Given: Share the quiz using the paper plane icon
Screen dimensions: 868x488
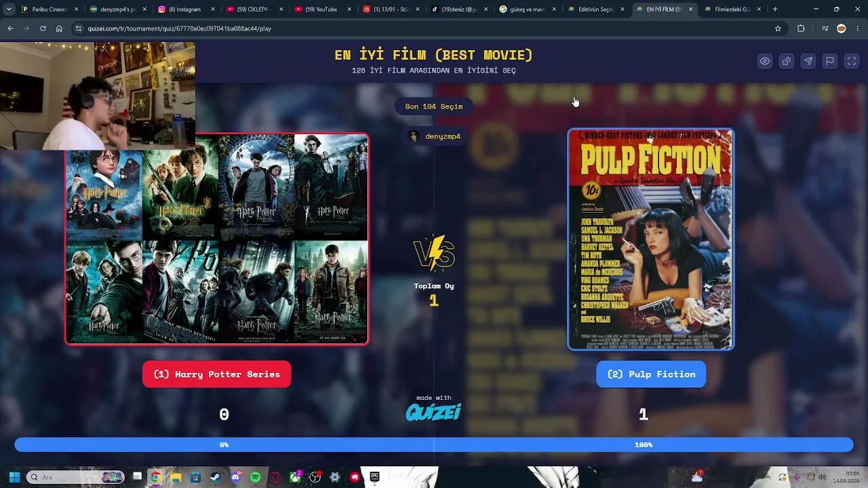Looking at the screenshot, I should pos(808,61).
